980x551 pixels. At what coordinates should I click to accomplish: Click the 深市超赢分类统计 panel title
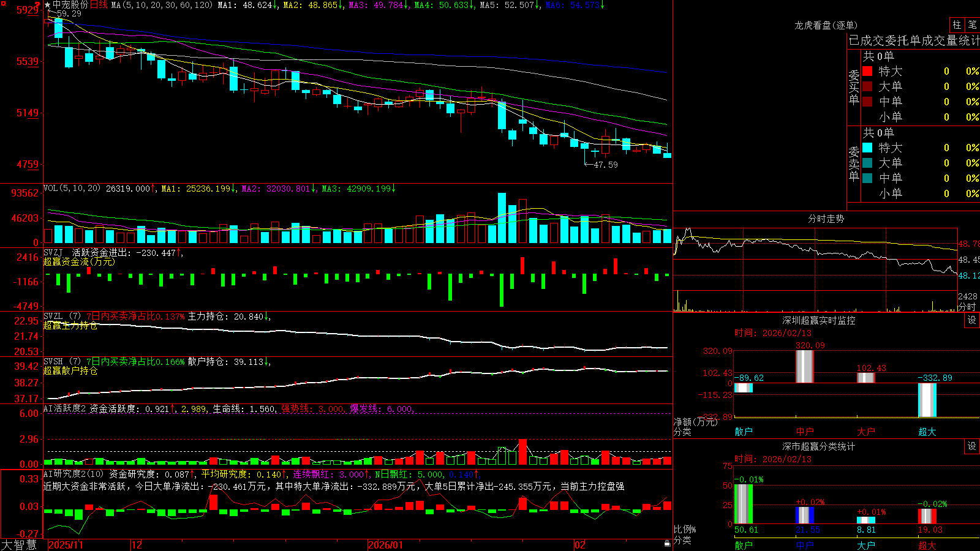(x=818, y=446)
